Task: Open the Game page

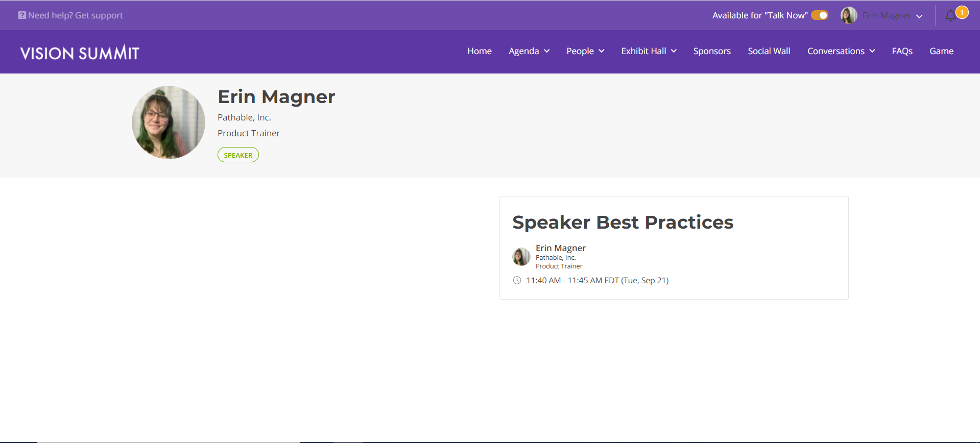Action: coord(941,51)
